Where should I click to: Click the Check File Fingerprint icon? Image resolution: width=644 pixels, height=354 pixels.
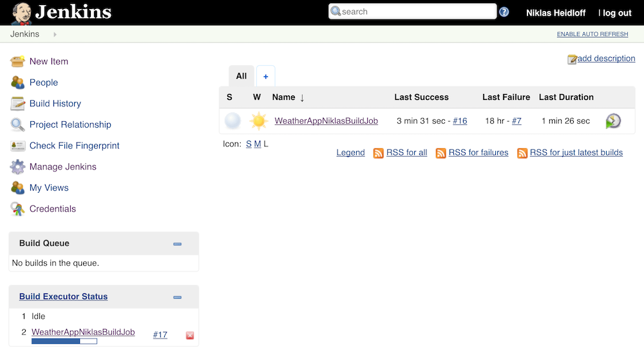pos(17,146)
